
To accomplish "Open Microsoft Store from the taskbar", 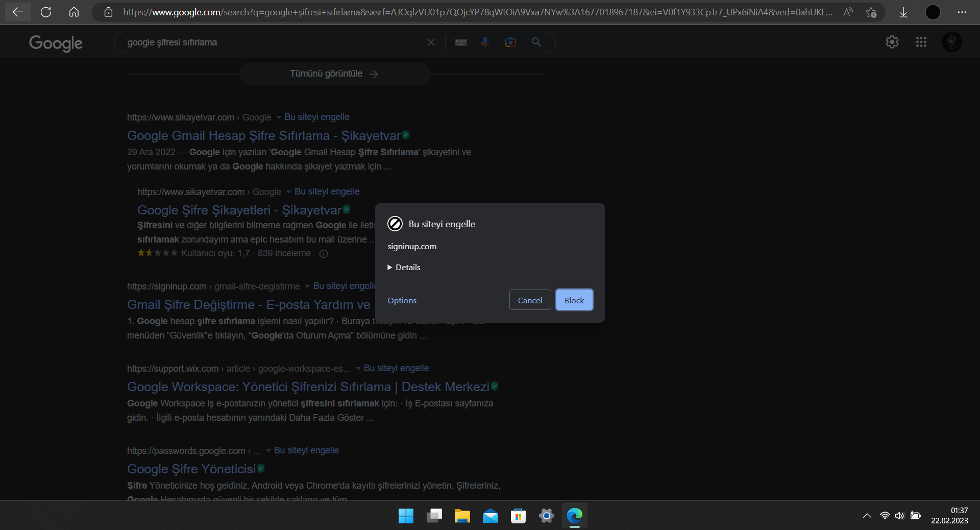I will click(x=519, y=516).
